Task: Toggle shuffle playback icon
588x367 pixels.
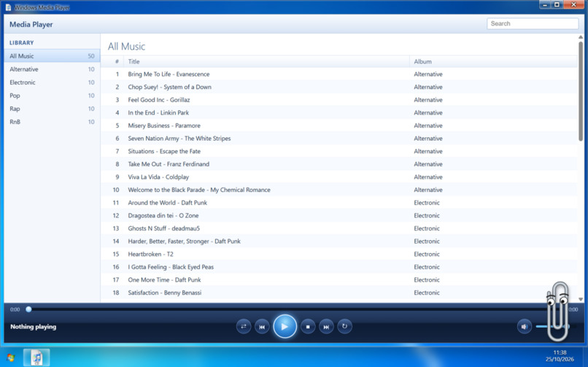Action: tap(244, 327)
